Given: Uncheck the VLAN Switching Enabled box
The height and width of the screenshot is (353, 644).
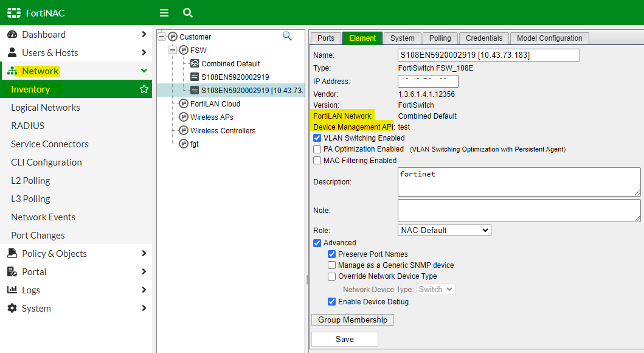Looking at the screenshot, I should pyautogui.click(x=317, y=138).
